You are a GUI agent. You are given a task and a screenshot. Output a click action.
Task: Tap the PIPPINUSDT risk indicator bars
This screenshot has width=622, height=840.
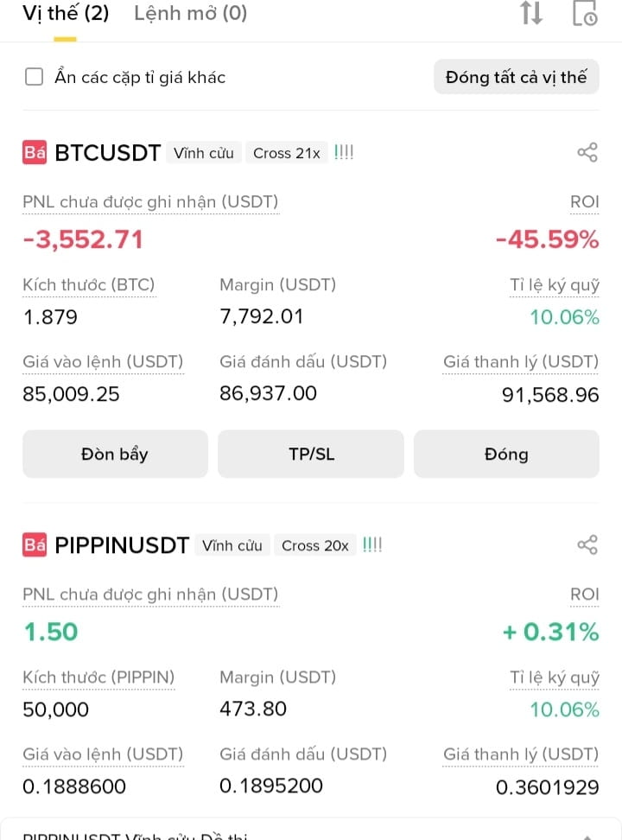(372, 544)
